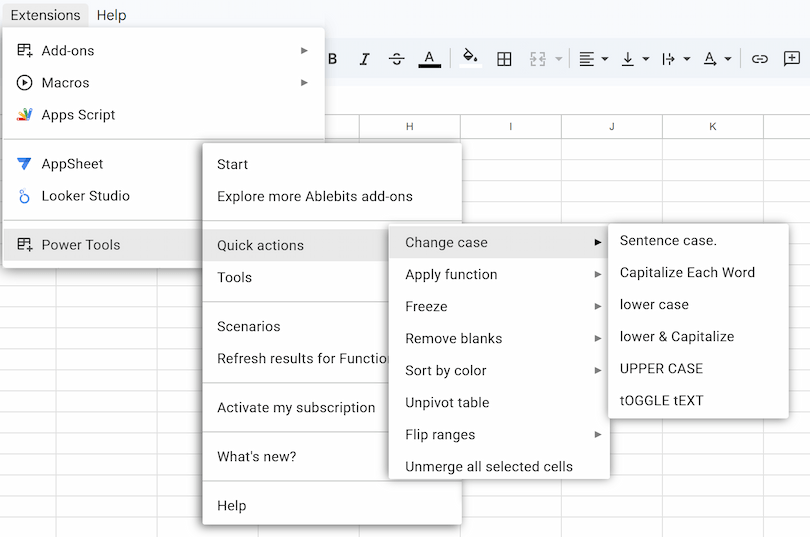Open the Extensions menu

(x=45, y=15)
